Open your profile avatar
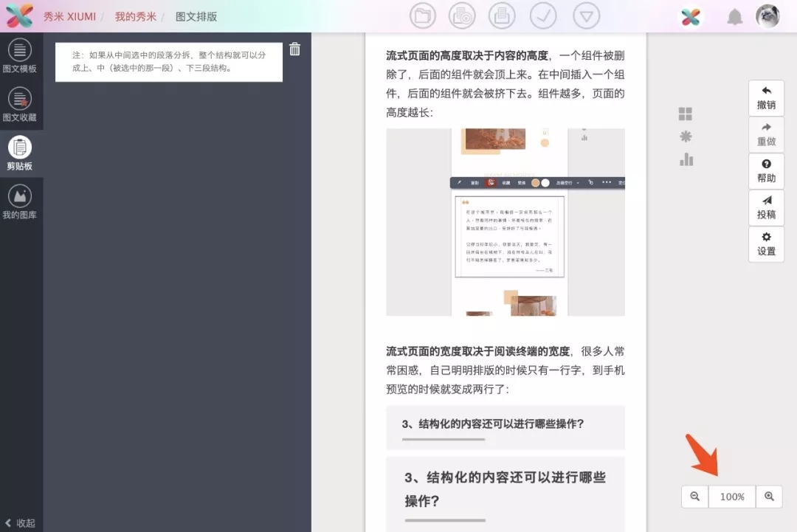The width and height of the screenshot is (797, 532). pyautogui.click(x=767, y=15)
